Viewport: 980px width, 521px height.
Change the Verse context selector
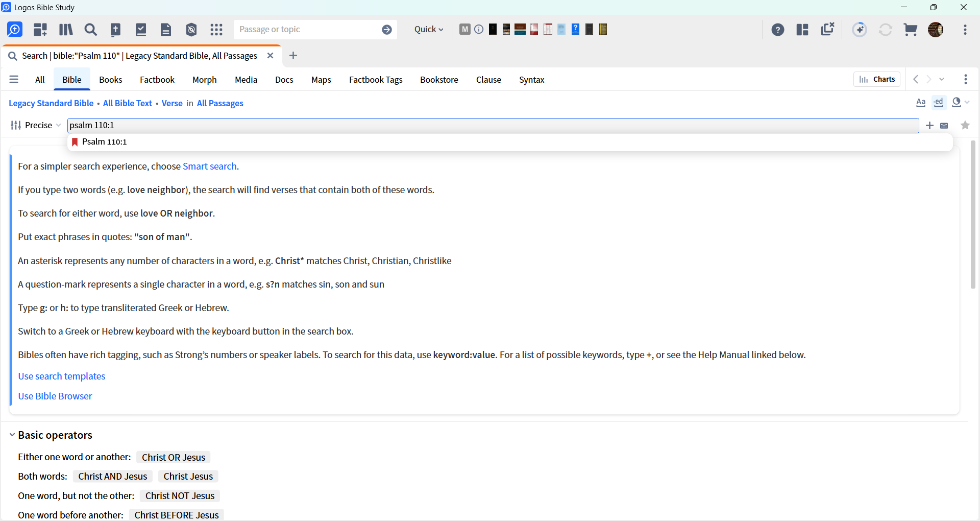pos(172,103)
